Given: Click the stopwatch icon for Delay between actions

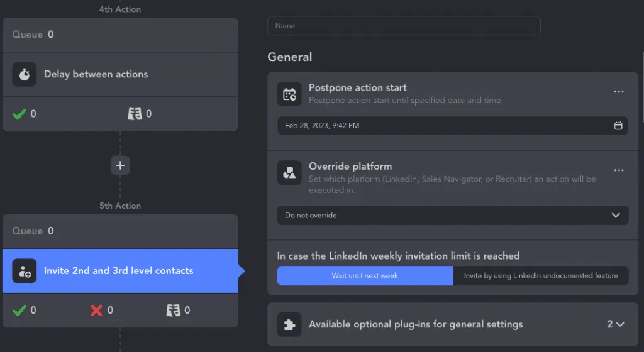Looking at the screenshot, I should pos(25,74).
